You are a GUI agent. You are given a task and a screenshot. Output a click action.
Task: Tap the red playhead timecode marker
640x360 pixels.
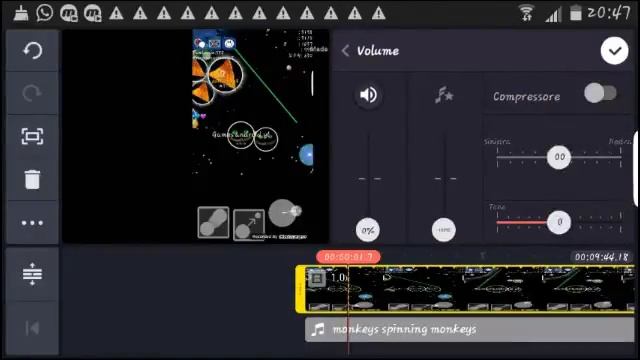[348, 257]
